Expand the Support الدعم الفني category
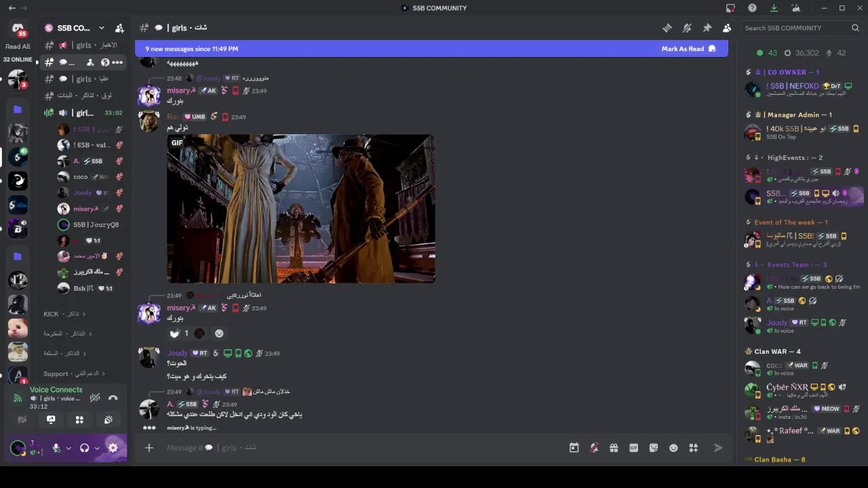868x488 pixels. (75, 373)
